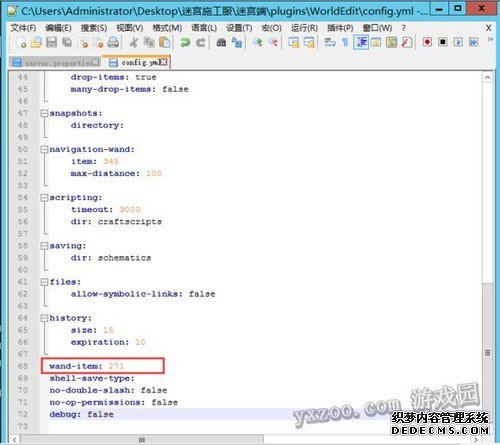Close the server.properties tab via its X

point(96,62)
